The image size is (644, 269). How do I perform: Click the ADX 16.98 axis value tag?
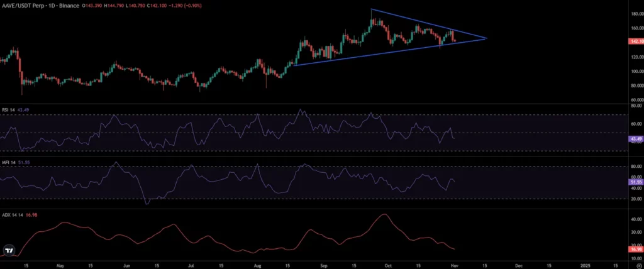(636, 250)
